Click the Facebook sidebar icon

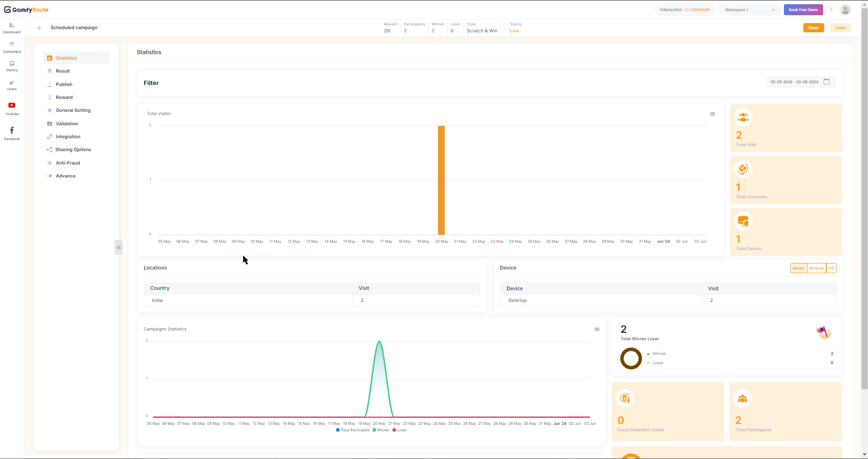point(12,133)
